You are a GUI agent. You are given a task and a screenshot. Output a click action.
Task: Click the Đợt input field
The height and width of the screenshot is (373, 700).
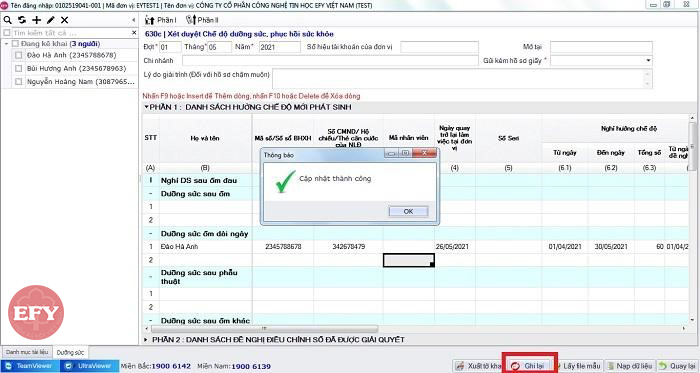click(x=170, y=47)
